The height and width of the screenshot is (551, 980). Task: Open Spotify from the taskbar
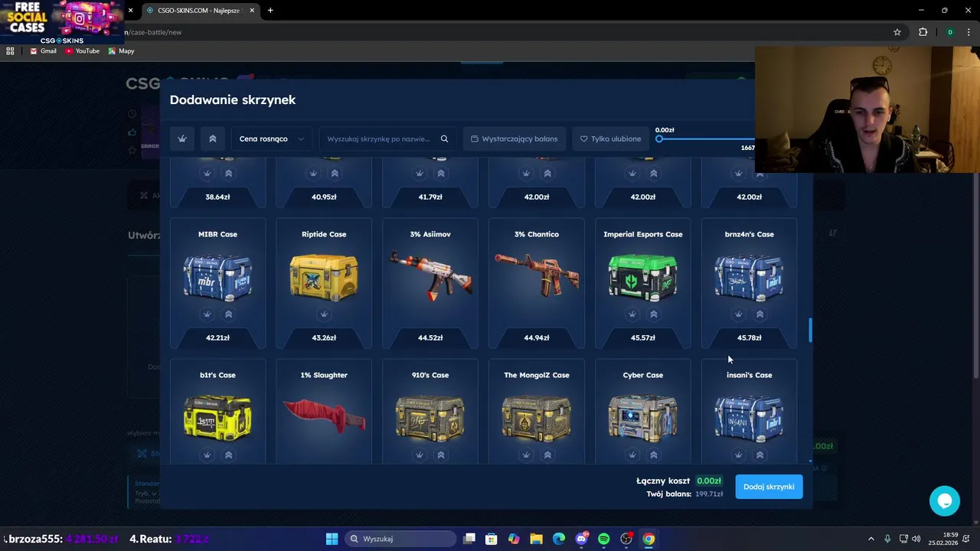[x=603, y=539]
